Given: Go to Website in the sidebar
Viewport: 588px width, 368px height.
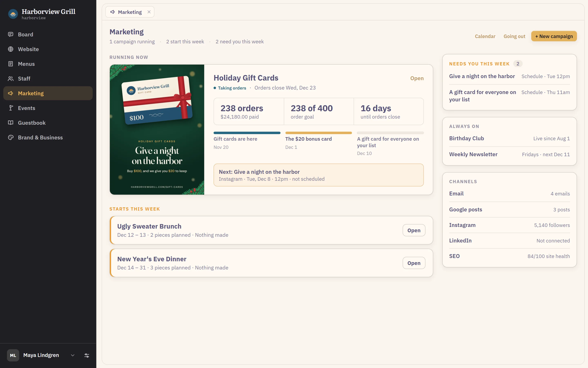Looking at the screenshot, I should [x=48, y=49].
